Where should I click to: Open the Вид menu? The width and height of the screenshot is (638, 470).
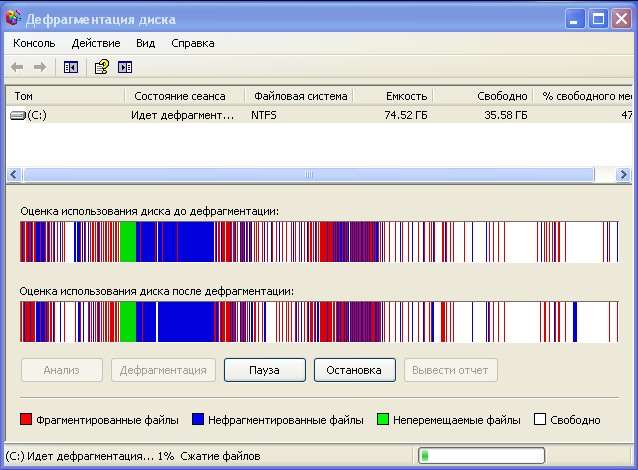(x=146, y=43)
